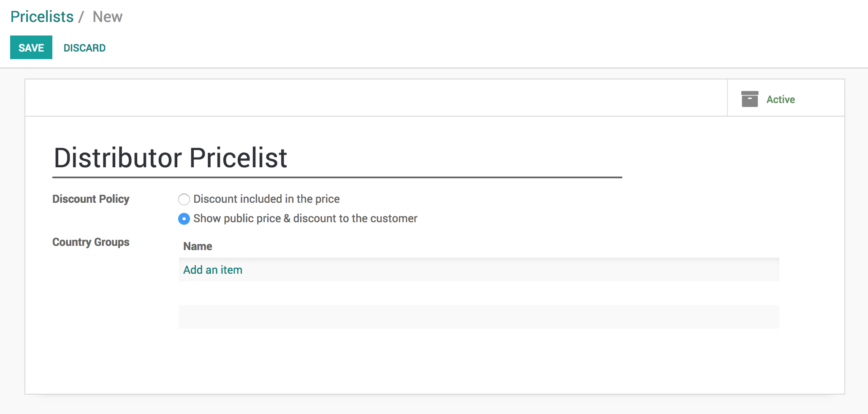Go back to Pricelists breadcrumb
868x414 pixels.
click(x=42, y=17)
